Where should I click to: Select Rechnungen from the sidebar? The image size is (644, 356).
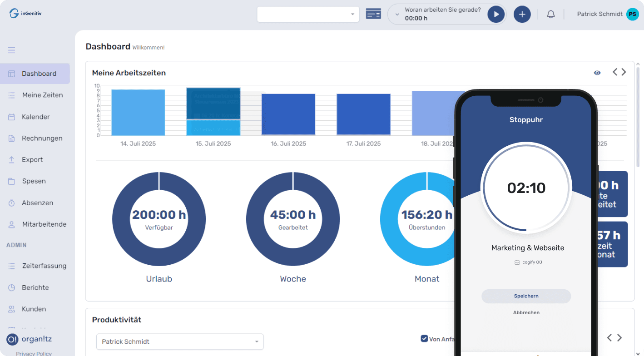click(x=42, y=138)
